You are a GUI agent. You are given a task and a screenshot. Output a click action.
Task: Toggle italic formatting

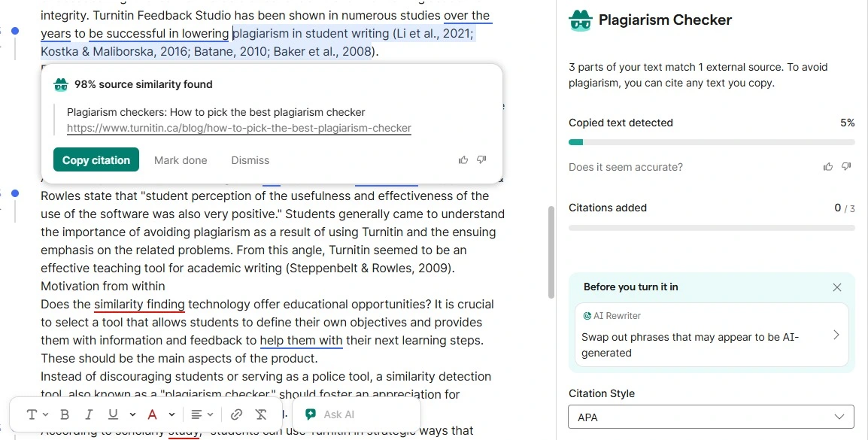click(89, 414)
